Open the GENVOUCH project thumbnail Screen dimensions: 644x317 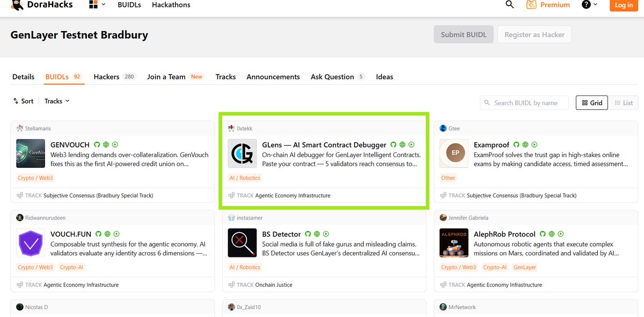click(31, 153)
